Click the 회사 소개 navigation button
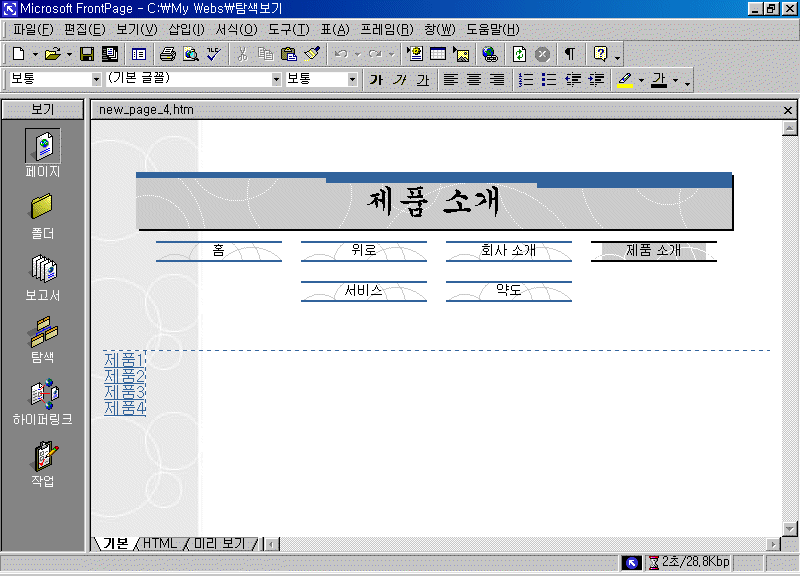 [509, 251]
